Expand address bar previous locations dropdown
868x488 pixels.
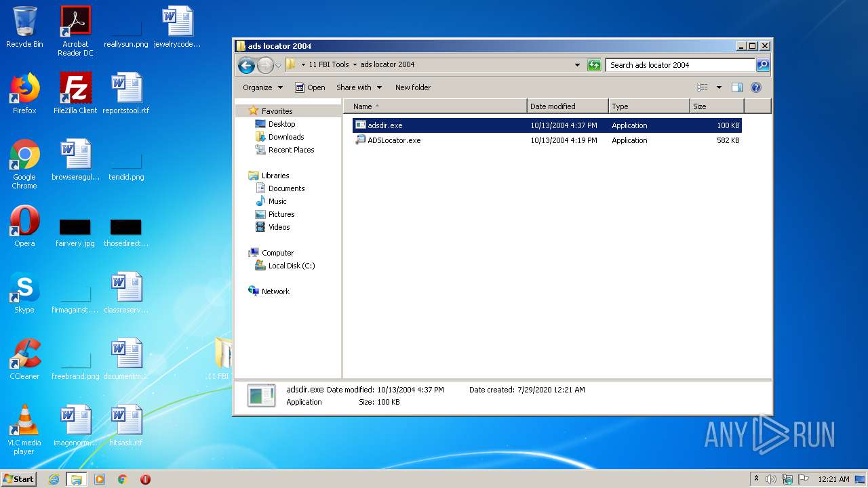pyautogui.click(x=577, y=65)
